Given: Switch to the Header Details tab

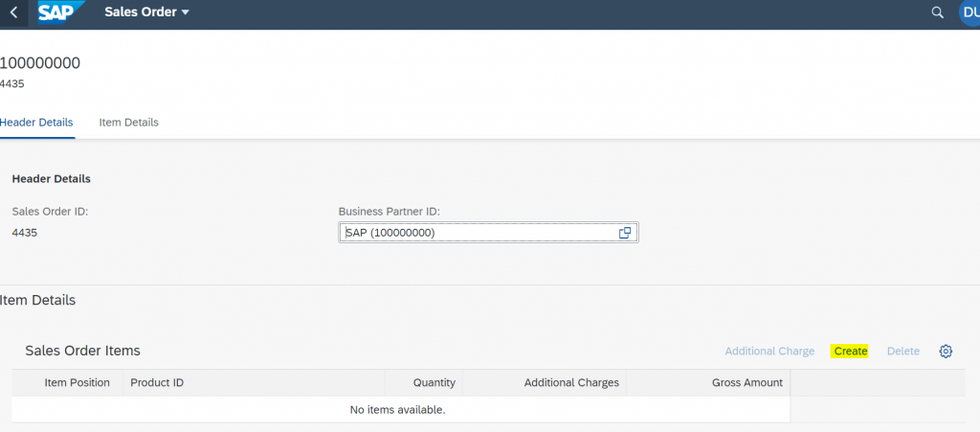Looking at the screenshot, I should click(36, 123).
